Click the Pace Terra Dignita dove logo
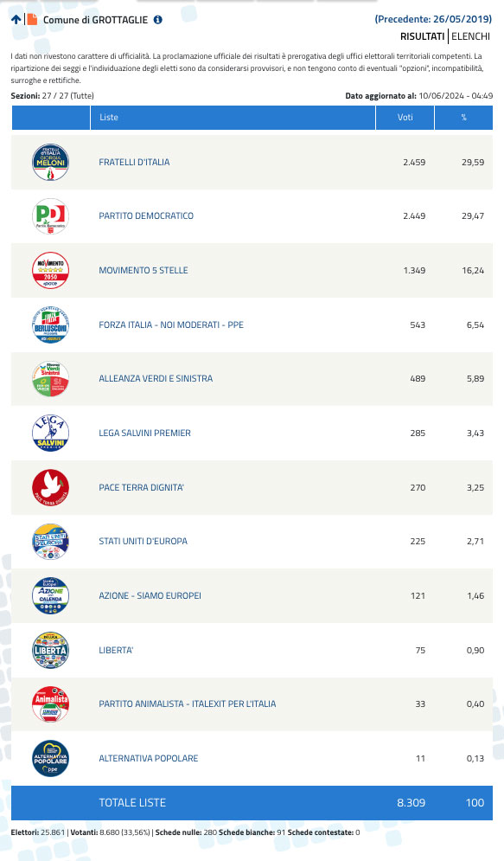This screenshot has height=861, width=504. [50, 487]
